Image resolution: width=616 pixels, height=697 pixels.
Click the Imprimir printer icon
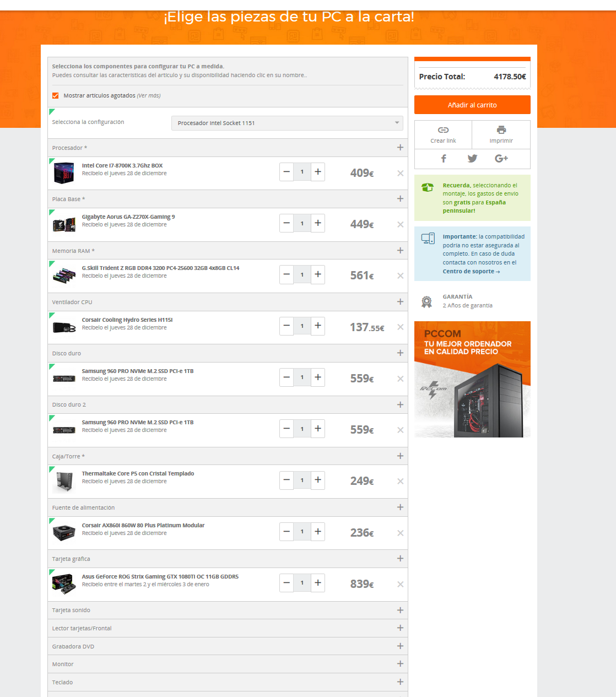click(x=501, y=130)
